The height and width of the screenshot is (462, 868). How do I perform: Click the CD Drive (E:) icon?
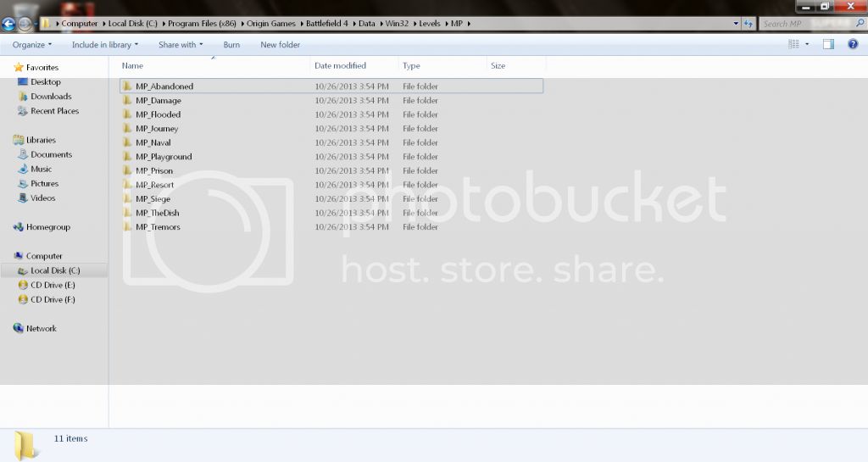pyautogui.click(x=22, y=286)
